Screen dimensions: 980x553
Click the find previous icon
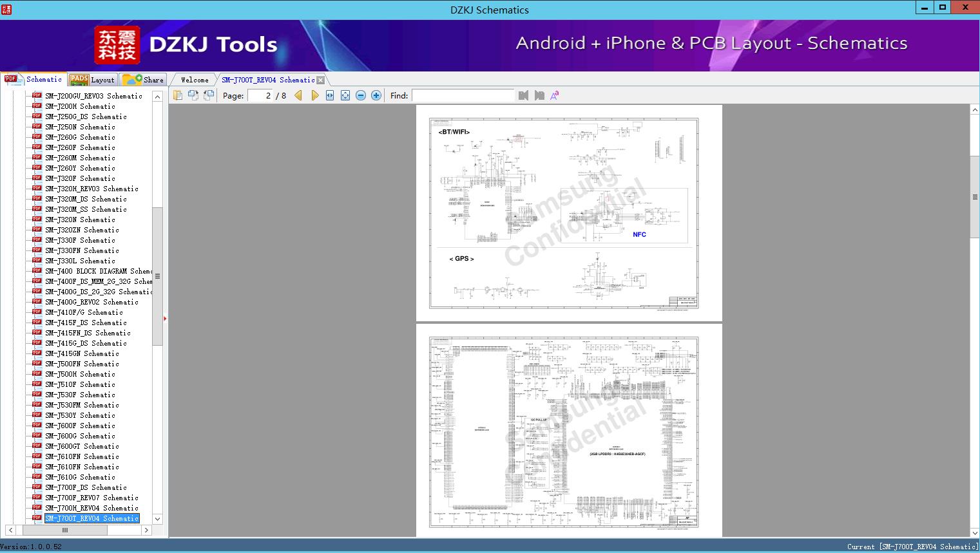[523, 95]
